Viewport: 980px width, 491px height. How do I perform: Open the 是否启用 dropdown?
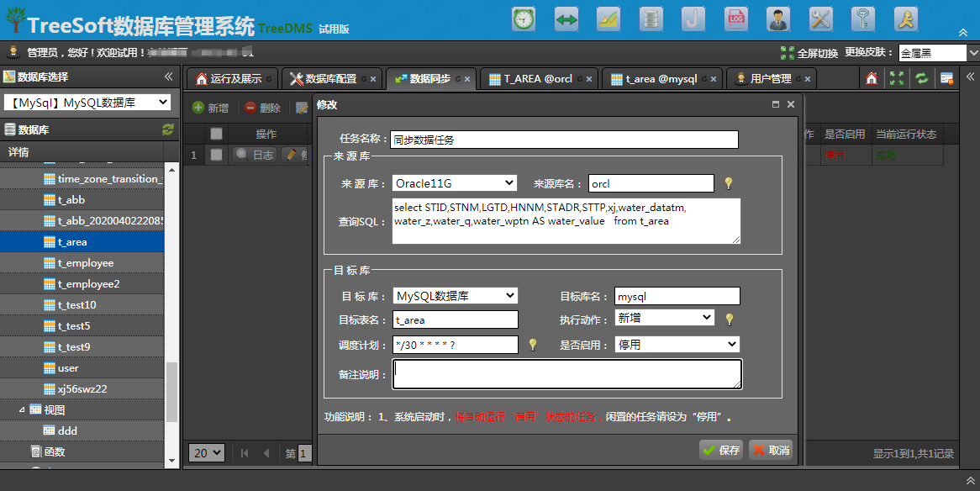[677, 345]
